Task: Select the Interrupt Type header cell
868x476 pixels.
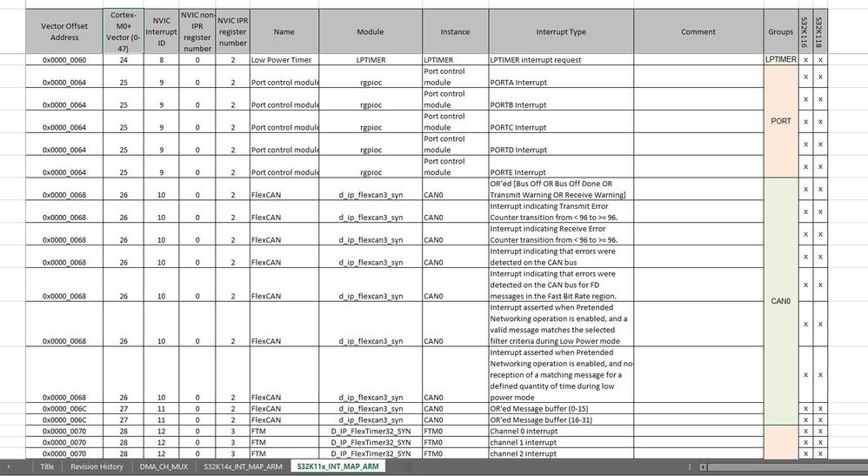Action: click(561, 31)
